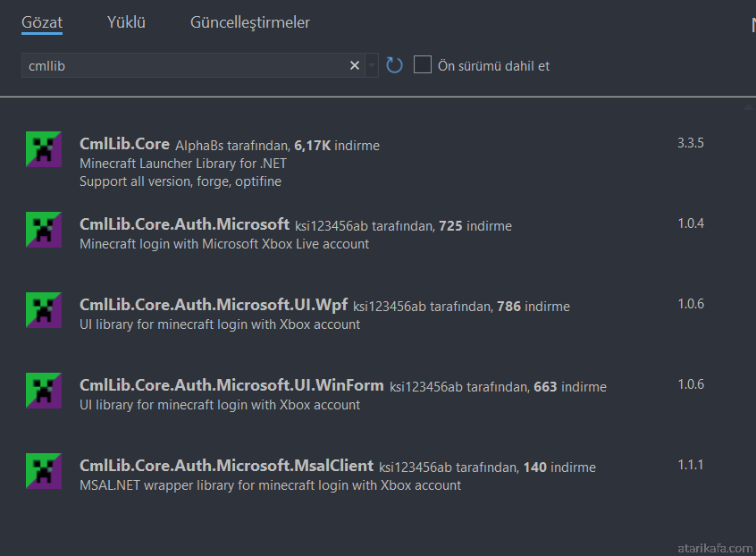Click '725 indirme' download count
Viewport: 756px width, 556px height.
pyautogui.click(x=475, y=226)
